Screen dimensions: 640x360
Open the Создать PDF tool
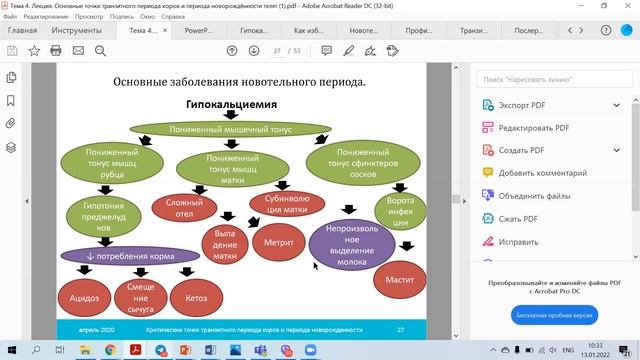click(521, 150)
